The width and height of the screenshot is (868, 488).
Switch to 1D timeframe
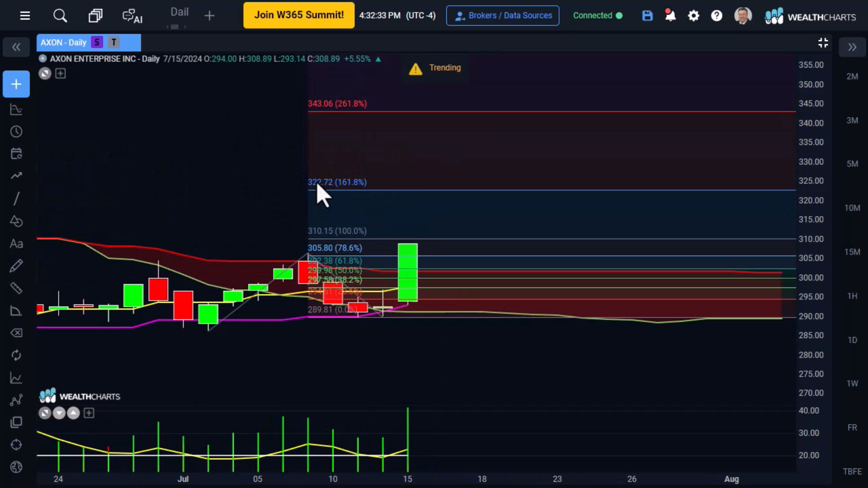click(x=852, y=340)
